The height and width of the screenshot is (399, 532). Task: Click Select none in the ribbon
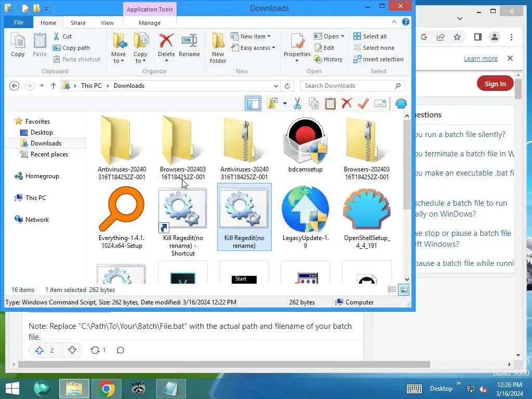[x=374, y=48]
